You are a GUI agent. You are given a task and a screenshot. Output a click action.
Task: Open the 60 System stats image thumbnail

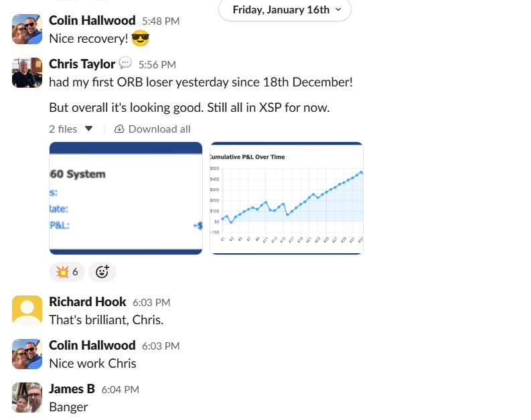126,198
